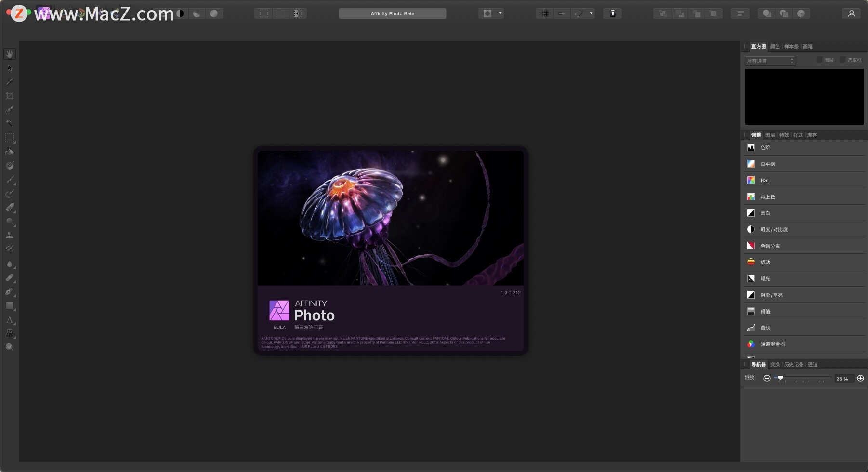
Task: Select the Pen tool
Action: pyautogui.click(x=10, y=292)
